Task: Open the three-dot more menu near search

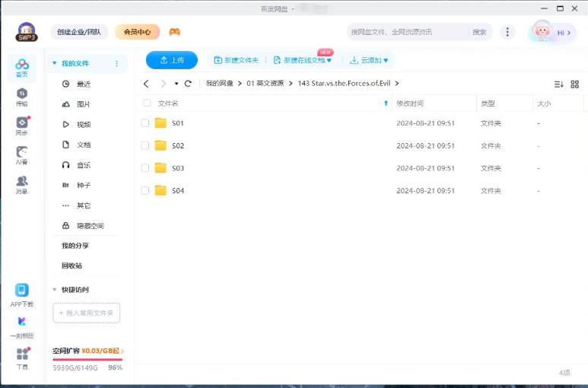Action: [507, 32]
